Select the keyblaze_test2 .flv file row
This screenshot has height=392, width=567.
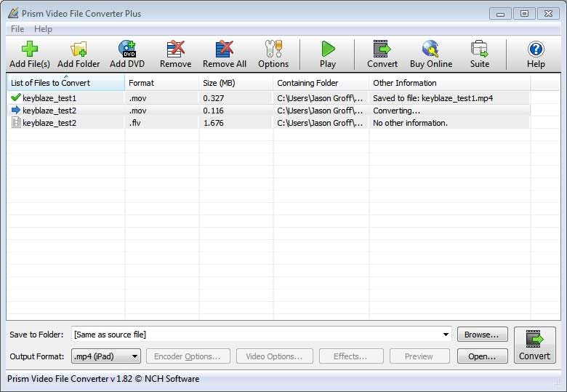(x=49, y=123)
